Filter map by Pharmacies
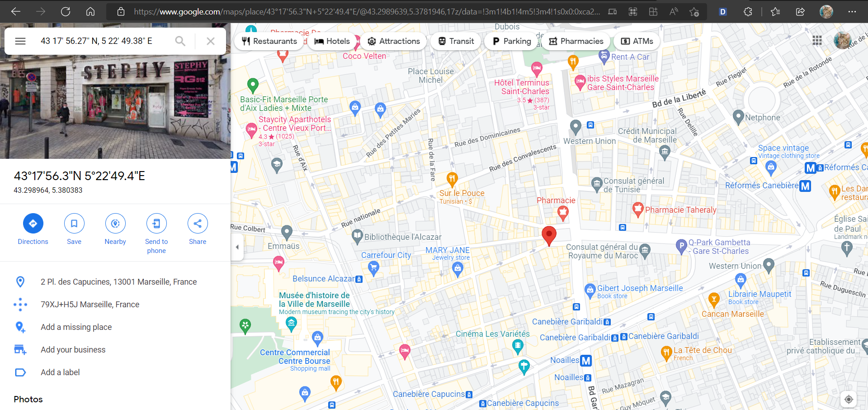This screenshot has height=410, width=868. coord(576,41)
